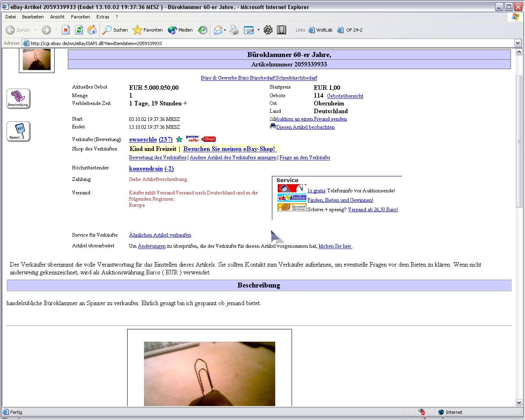
Task: Open the address bar dropdown list
Action: (518, 43)
